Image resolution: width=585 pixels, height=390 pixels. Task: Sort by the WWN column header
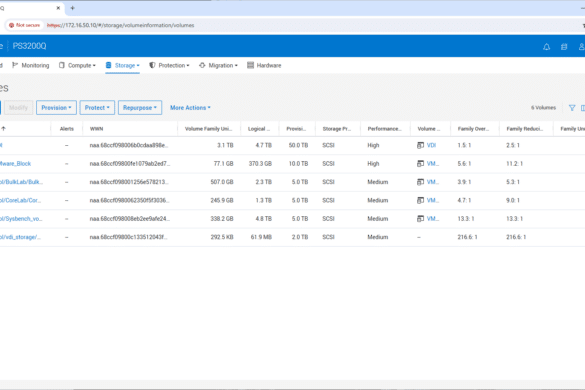pos(96,129)
